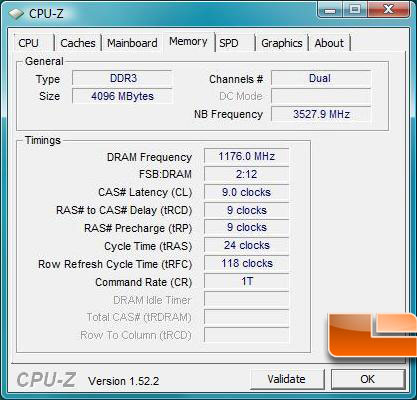Click the Size field showing 4096 MBytes
417x400 pixels.
point(122,96)
